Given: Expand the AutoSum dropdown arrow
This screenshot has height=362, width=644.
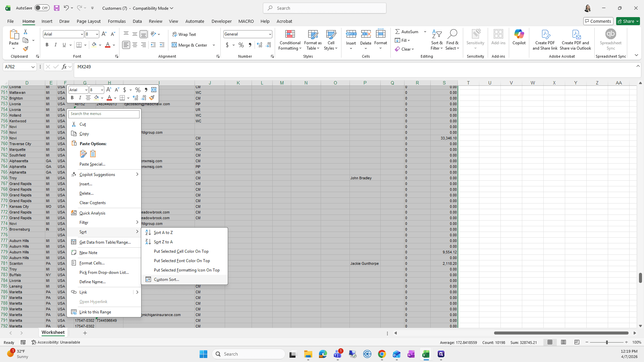Looking at the screenshot, I should pos(425,32).
